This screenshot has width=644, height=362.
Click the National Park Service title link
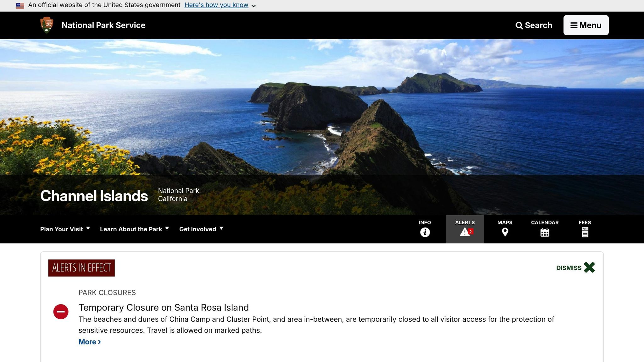click(x=103, y=25)
